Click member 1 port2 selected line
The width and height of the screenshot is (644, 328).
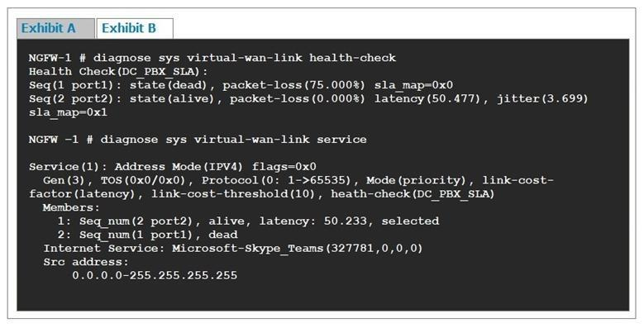[248, 221]
